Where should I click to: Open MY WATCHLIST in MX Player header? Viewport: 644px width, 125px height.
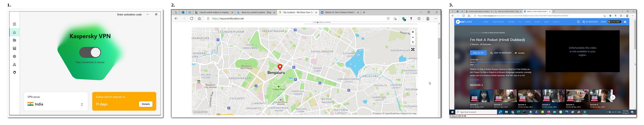(590, 22)
